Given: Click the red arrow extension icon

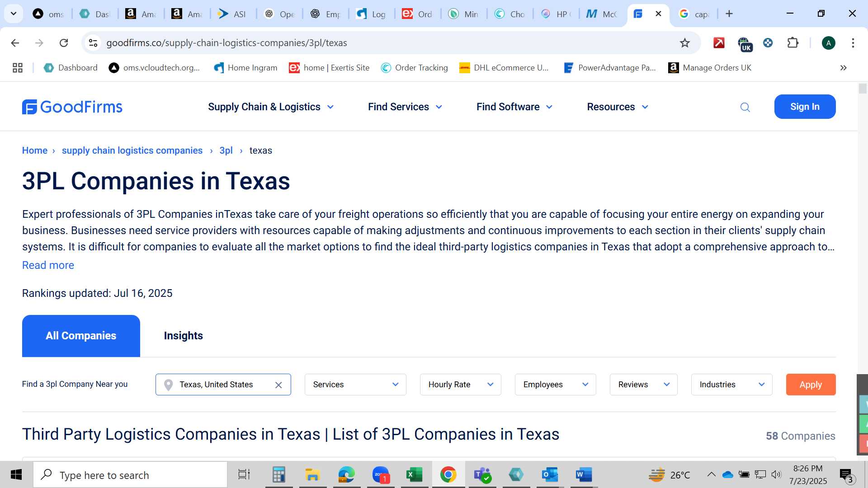Looking at the screenshot, I should [719, 43].
